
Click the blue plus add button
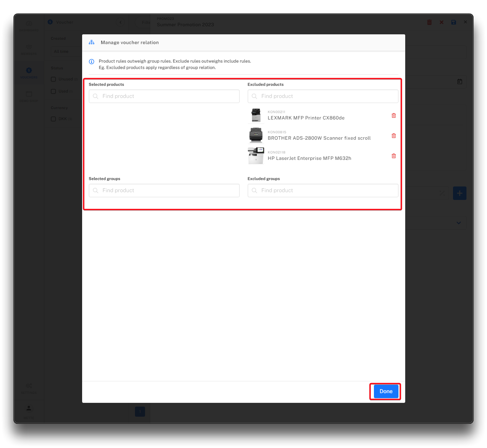pyautogui.click(x=459, y=193)
